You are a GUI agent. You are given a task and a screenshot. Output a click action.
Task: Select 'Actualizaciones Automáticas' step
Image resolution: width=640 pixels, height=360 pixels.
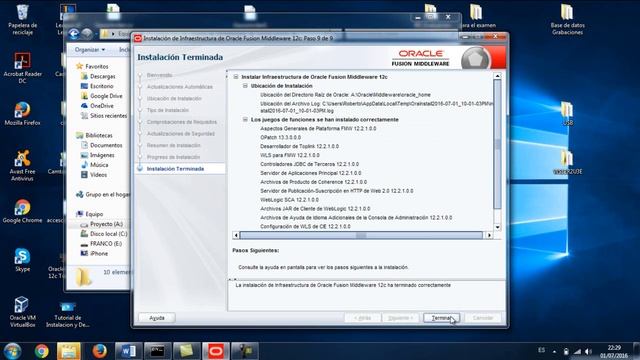pyautogui.click(x=180, y=87)
